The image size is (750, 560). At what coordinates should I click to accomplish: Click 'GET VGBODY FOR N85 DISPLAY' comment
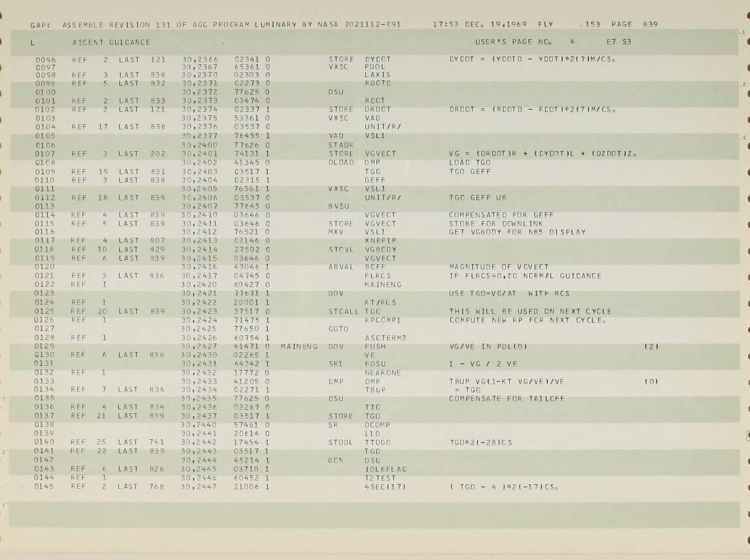[517, 232]
